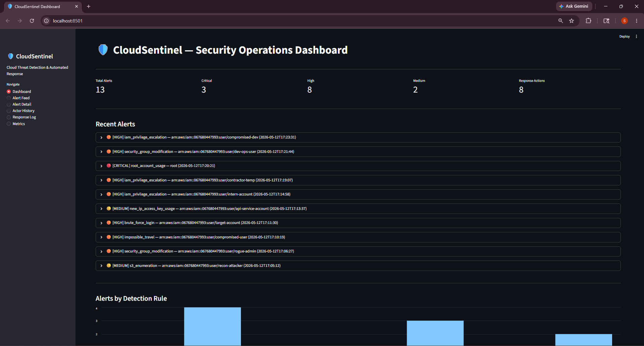Expand the api-service-account new IP alert

[x=358, y=209]
